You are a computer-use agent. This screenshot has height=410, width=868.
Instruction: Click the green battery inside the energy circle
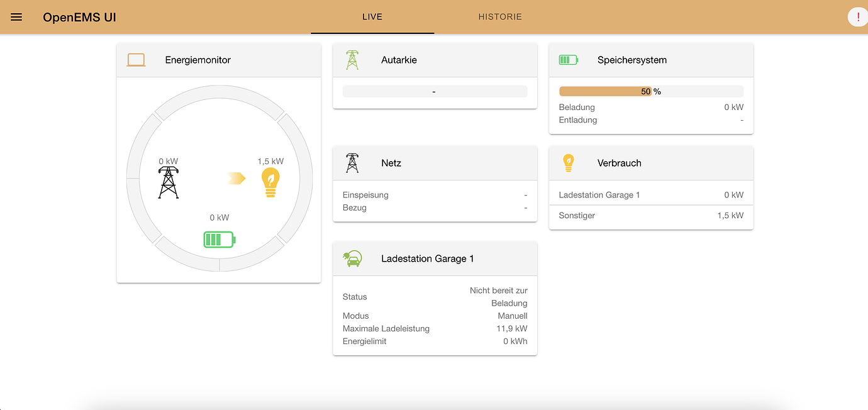219,240
